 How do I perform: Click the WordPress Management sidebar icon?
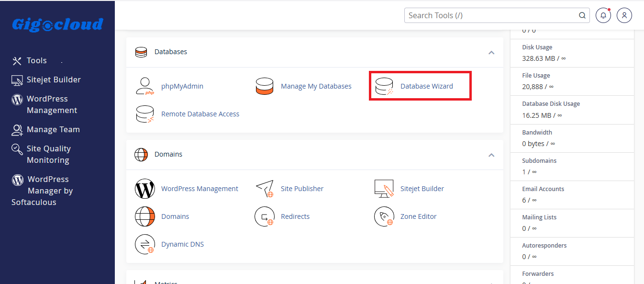click(x=17, y=99)
